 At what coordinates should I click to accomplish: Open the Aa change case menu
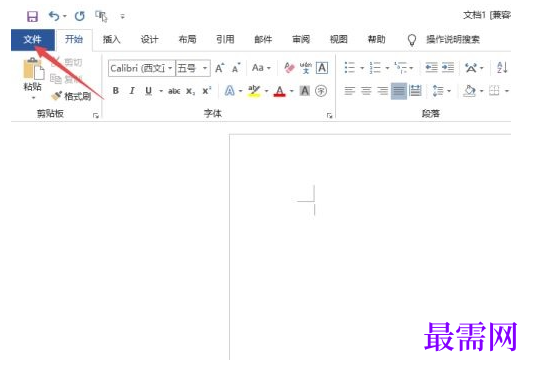261,68
